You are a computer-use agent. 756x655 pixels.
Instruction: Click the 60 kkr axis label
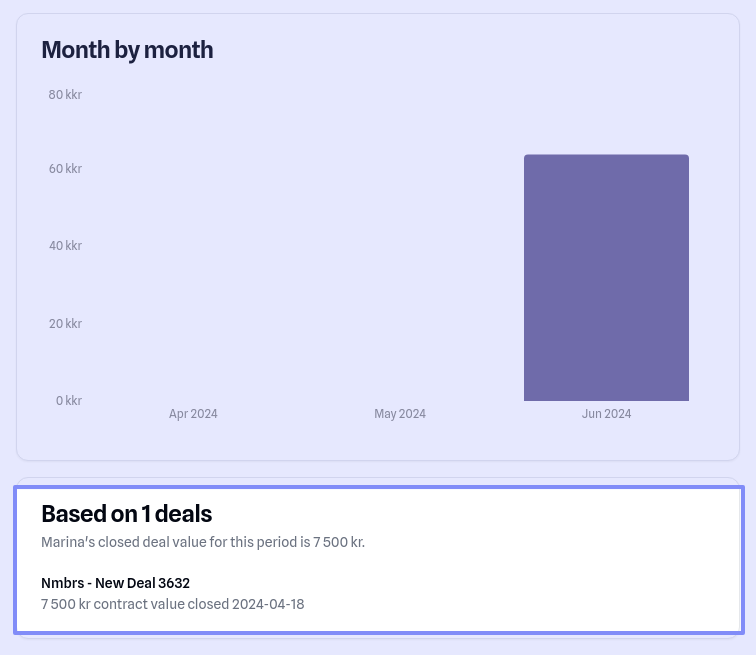[x=65, y=169]
